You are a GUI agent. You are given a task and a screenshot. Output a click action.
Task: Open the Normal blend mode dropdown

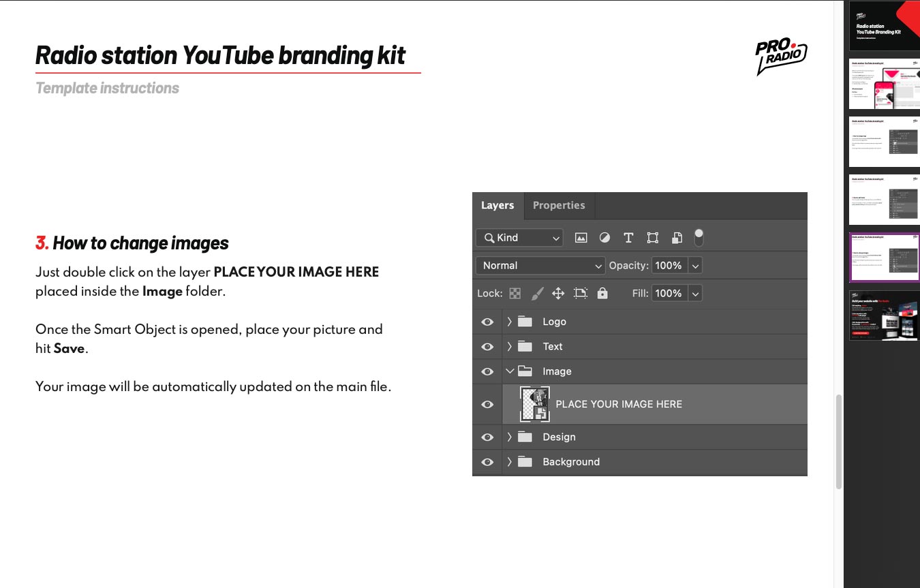click(x=540, y=266)
